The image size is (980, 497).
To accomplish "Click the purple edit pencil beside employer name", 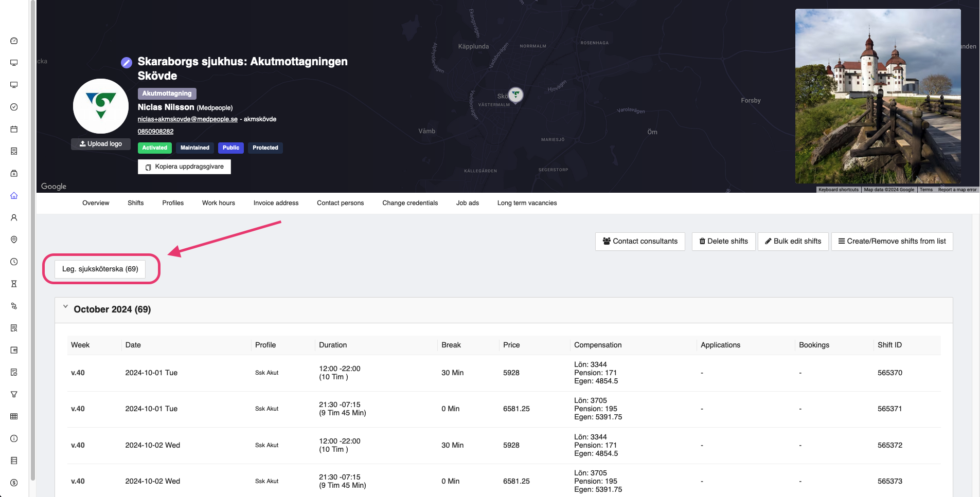I will tap(127, 63).
